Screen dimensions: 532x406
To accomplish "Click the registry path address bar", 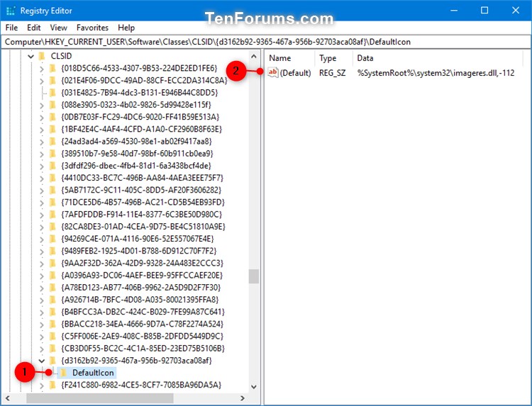I will 266,42.
